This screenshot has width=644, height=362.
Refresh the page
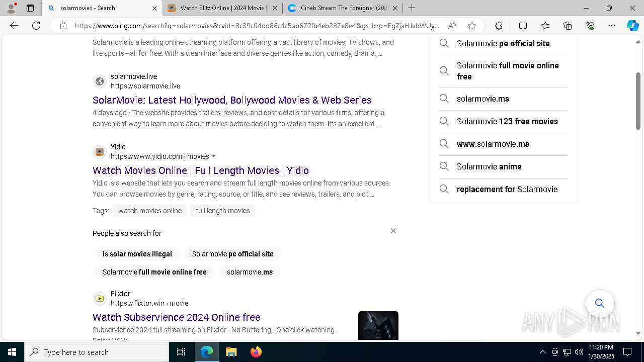[36, 26]
